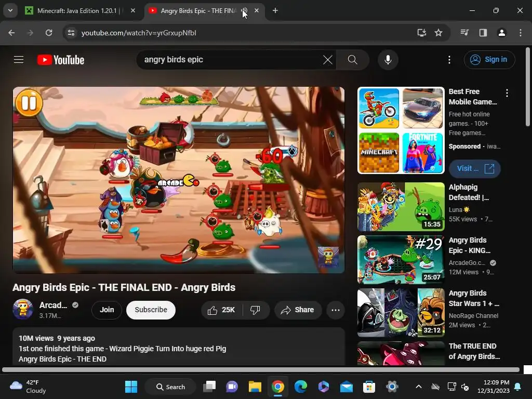Screen dimensions: 532x399
Task: Run search with the magnifier button
Action: [353, 60]
